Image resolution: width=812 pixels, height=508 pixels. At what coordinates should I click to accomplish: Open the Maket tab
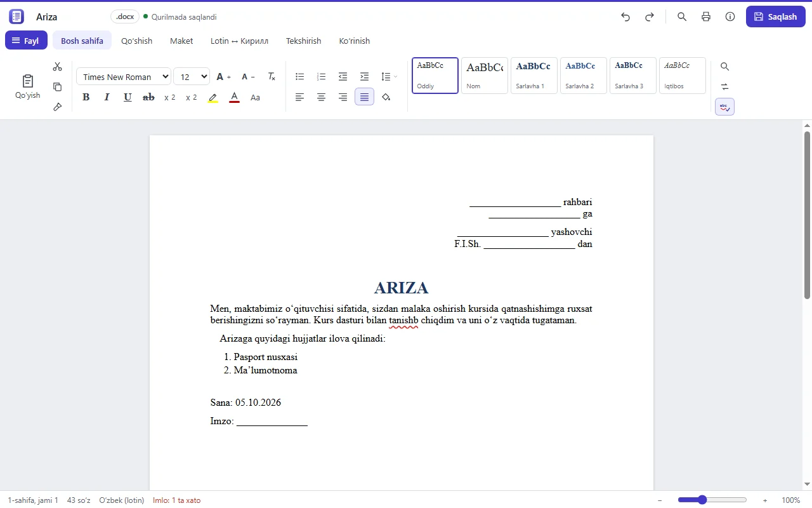click(x=181, y=41)
